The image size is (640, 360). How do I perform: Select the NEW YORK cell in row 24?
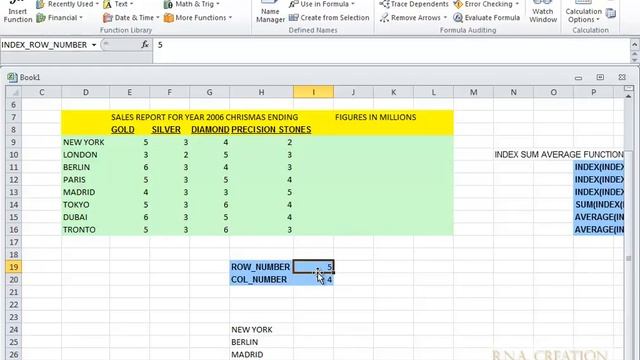[261, 330]
